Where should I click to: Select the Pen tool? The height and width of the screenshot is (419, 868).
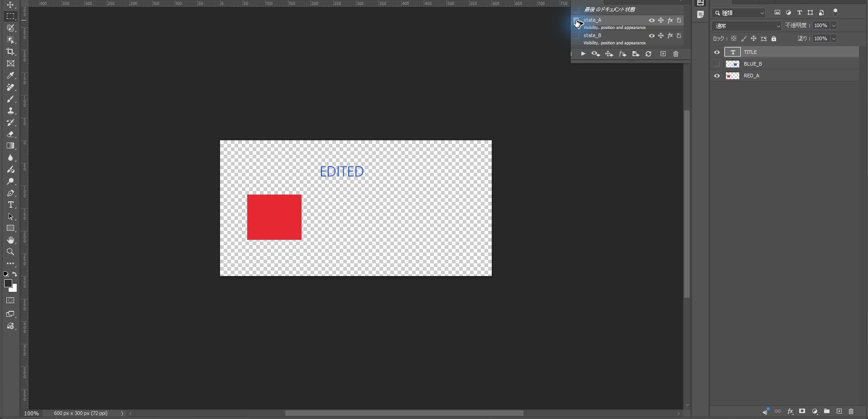coord(10,193)
